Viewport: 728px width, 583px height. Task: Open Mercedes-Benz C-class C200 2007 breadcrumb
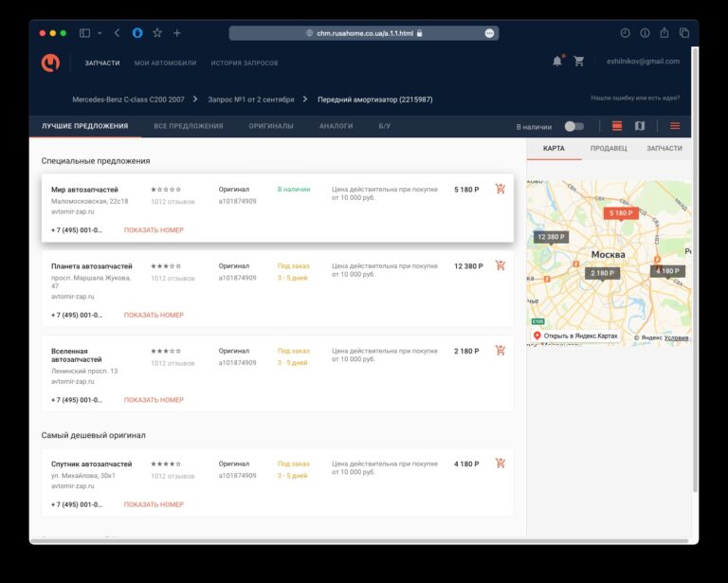128,100
